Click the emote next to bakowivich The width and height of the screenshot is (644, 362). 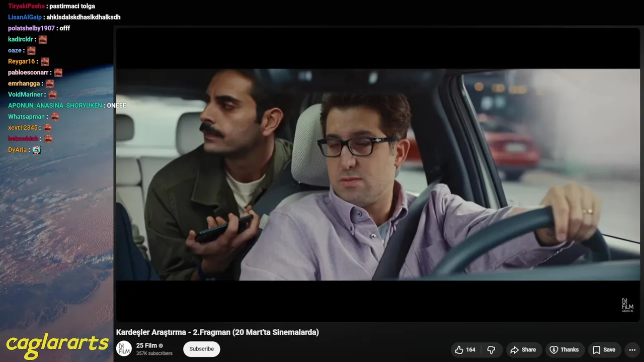coord(48,139)
